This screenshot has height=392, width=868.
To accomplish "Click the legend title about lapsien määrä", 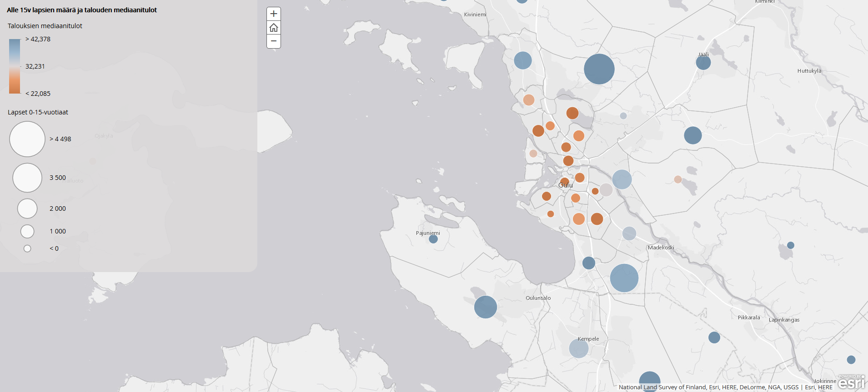I will [x=82, y=10].
